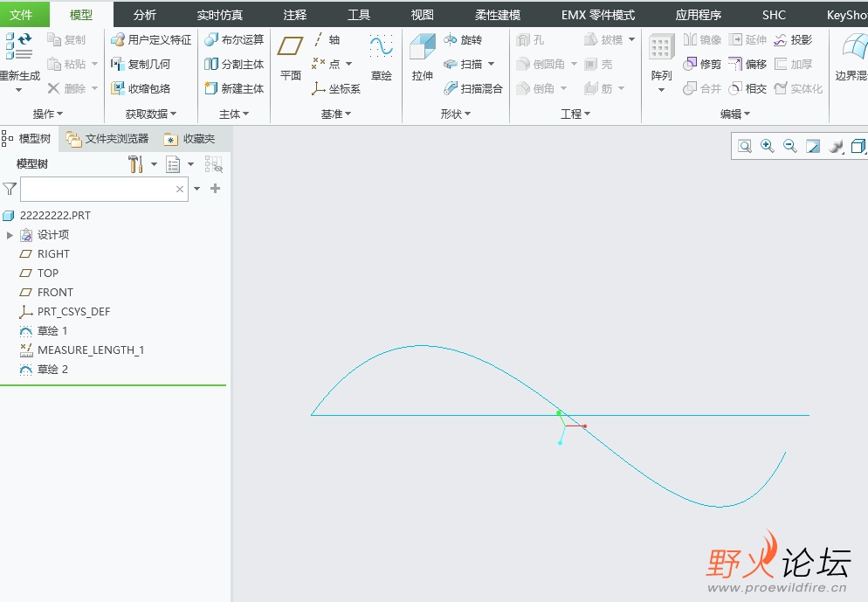Select the 修剪 (Trim) tool
Viewport: 868px width, 602px height.
tap(702, 65)
